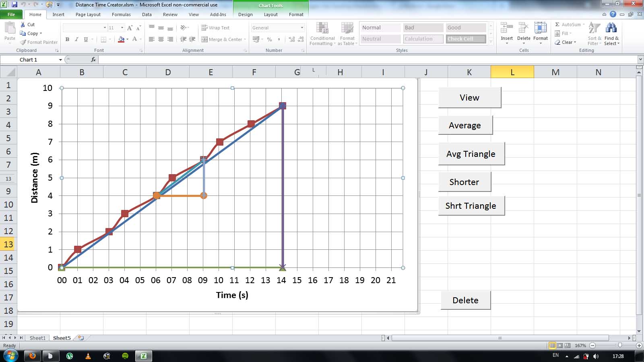644x362 pixels.
Task: Open Excel Help question mark icon
Action: pos(613,14)
